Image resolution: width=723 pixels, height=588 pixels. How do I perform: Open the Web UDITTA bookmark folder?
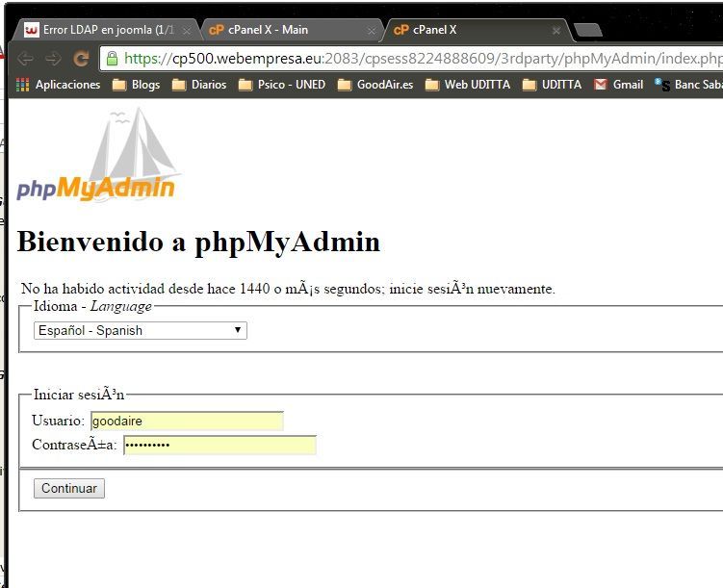(x=468, y=85)
